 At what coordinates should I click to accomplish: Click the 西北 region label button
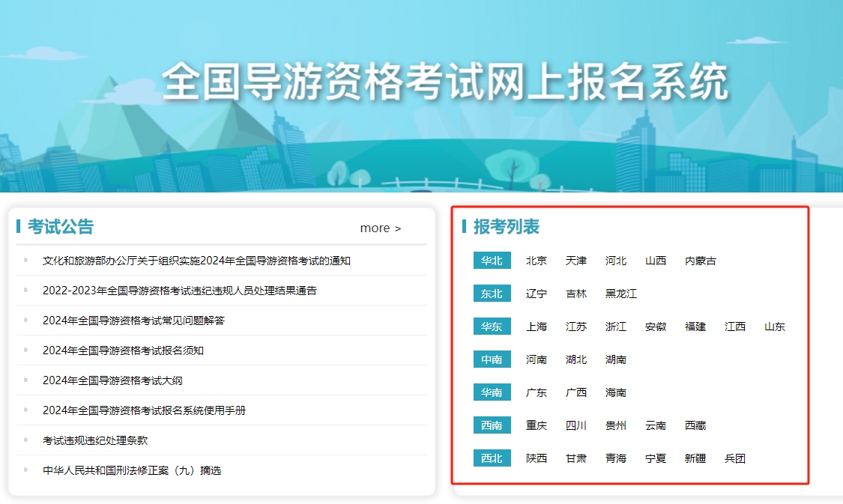pyautogui.click(x=492, y=458)
